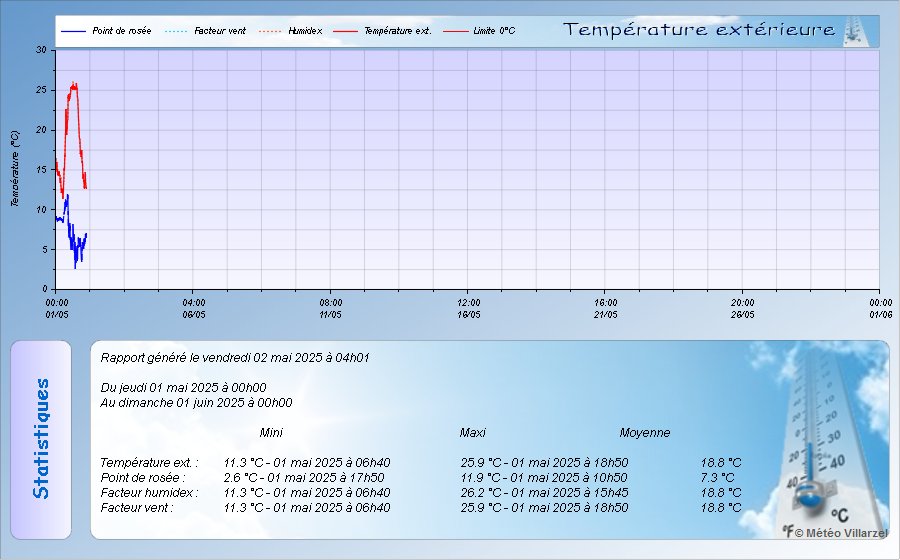
Task: Click the 'Température extérieure' chart title
Action: pos(699,30)
